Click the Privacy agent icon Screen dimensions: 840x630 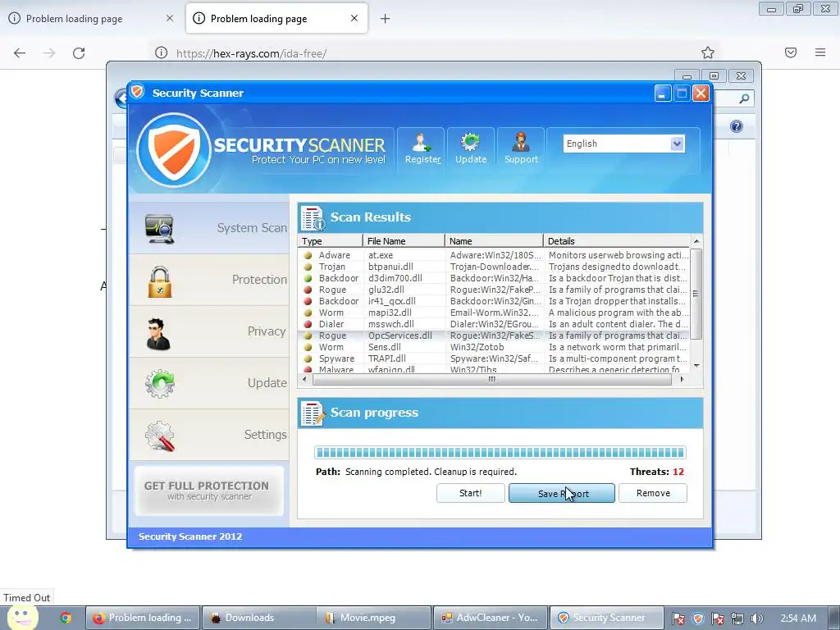[158, 334]
